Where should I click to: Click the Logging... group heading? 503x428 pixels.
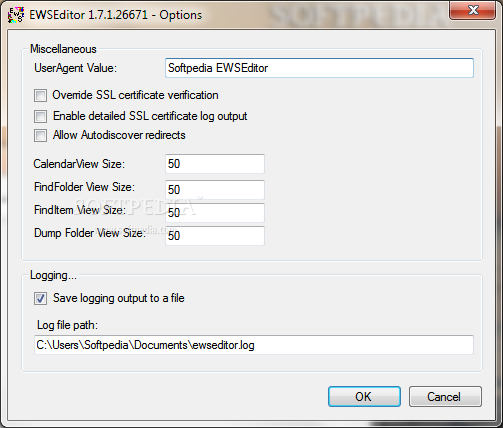click(53, 275)
